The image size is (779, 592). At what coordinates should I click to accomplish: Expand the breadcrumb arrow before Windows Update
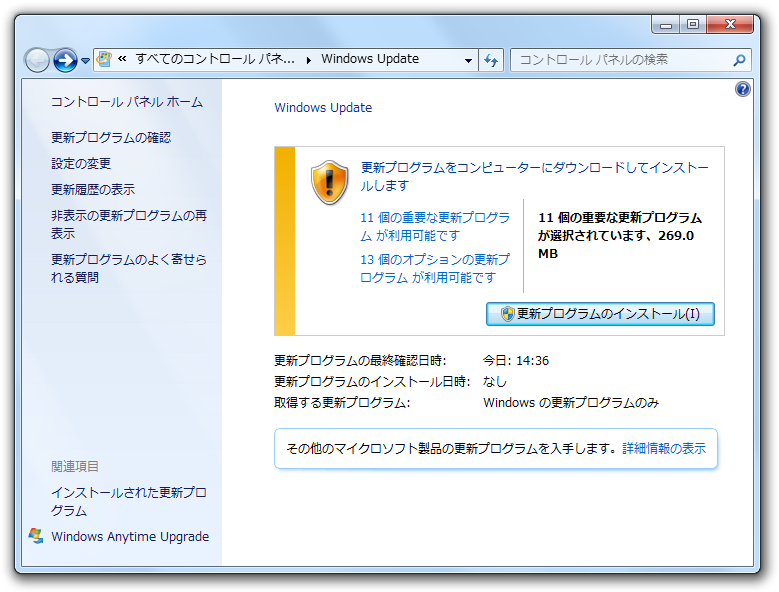tap(308, 60)
